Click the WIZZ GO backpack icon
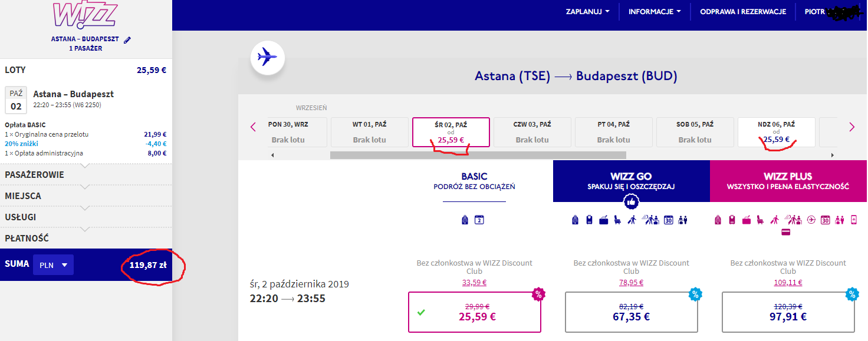The image size is (868, 341). [x=575, y=220]
